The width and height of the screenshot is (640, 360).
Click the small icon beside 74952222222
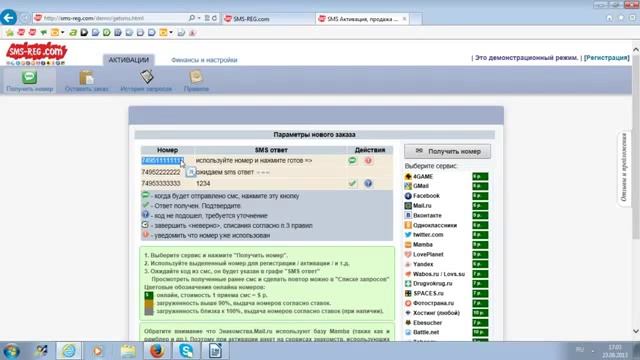coord(190,172)
